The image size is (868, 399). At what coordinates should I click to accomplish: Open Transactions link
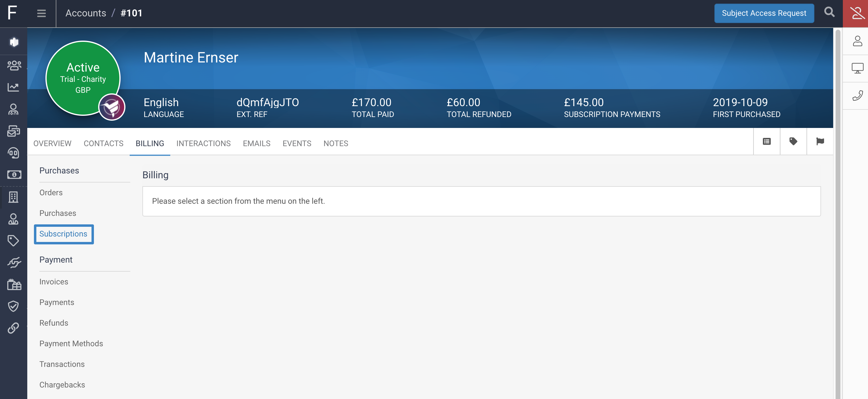[x=62, y=364]
